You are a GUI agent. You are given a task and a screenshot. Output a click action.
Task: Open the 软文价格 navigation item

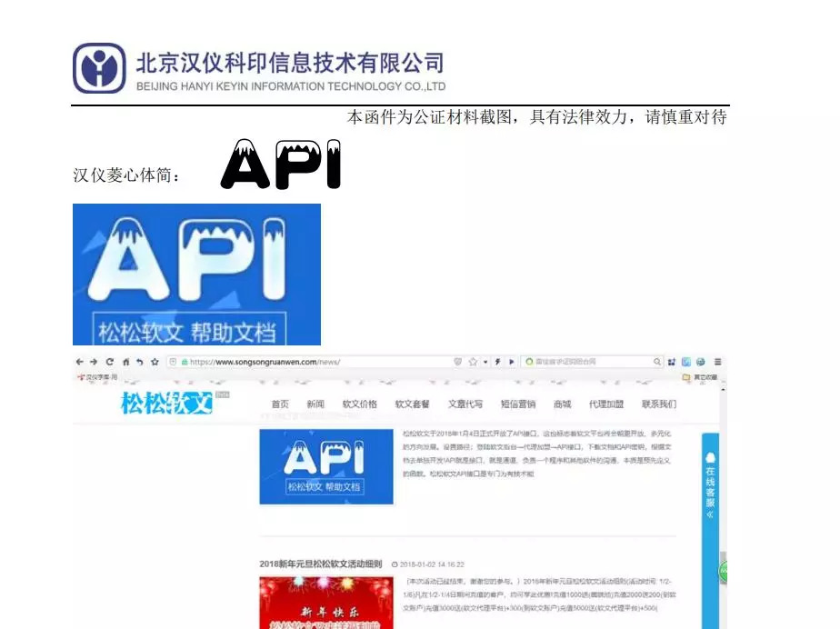[x=359, y=404]
